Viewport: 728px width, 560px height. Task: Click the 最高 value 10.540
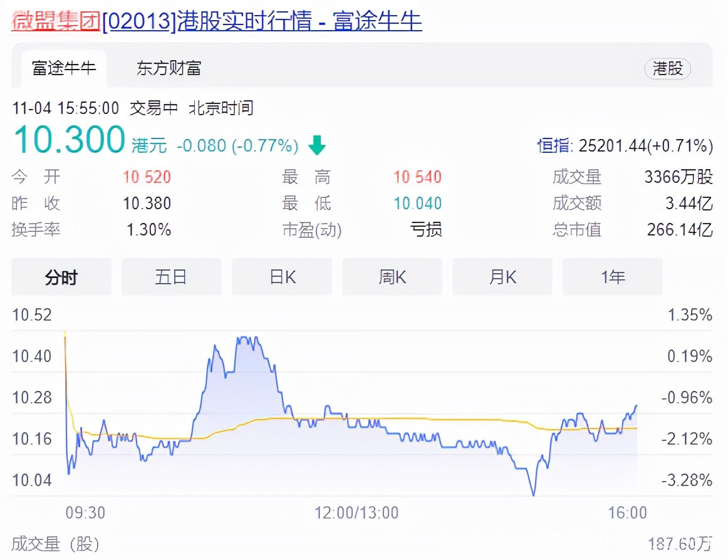(417, 177)
